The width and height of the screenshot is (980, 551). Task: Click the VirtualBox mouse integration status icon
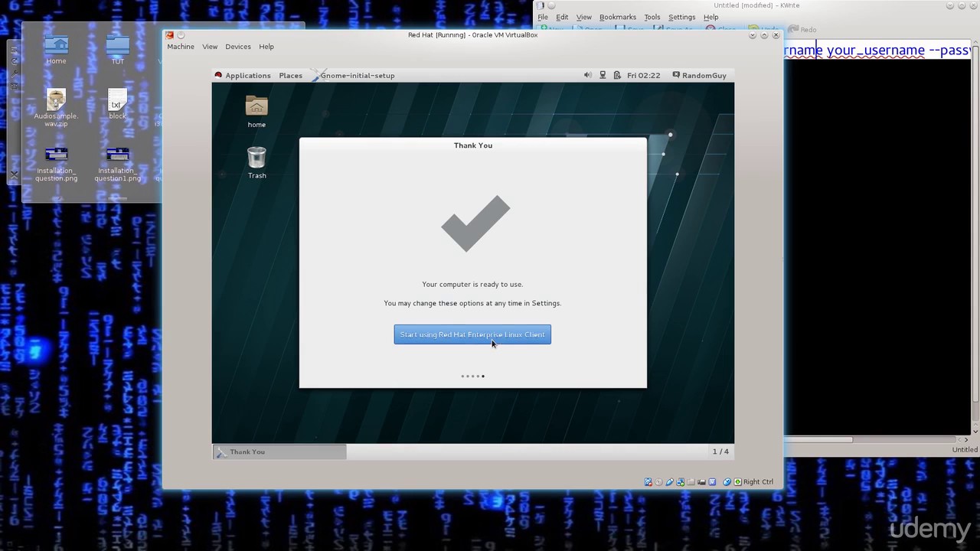(x=727, y=482)
